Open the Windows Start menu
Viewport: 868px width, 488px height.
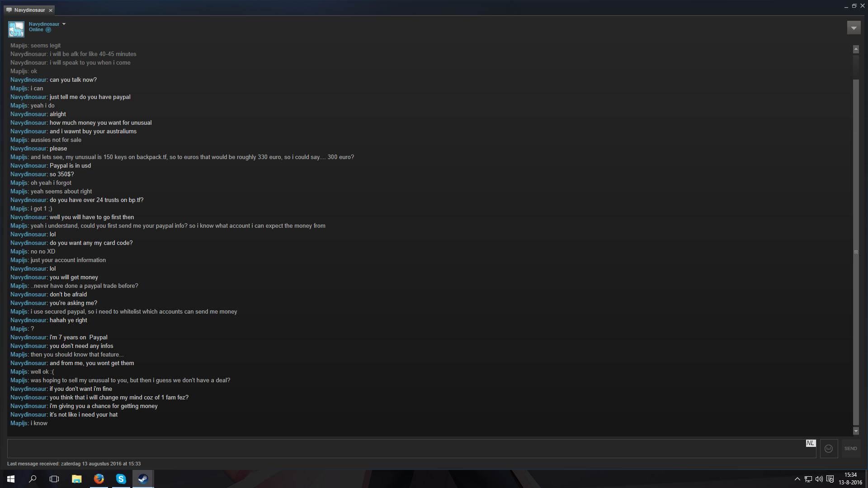point(11,479)
